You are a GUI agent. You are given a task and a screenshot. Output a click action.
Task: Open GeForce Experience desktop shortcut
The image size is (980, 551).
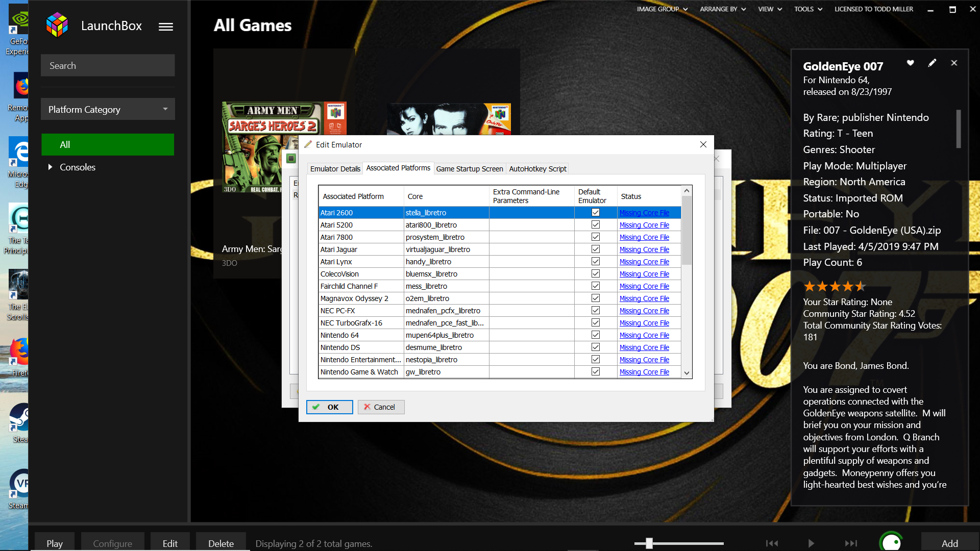point(18,30)
